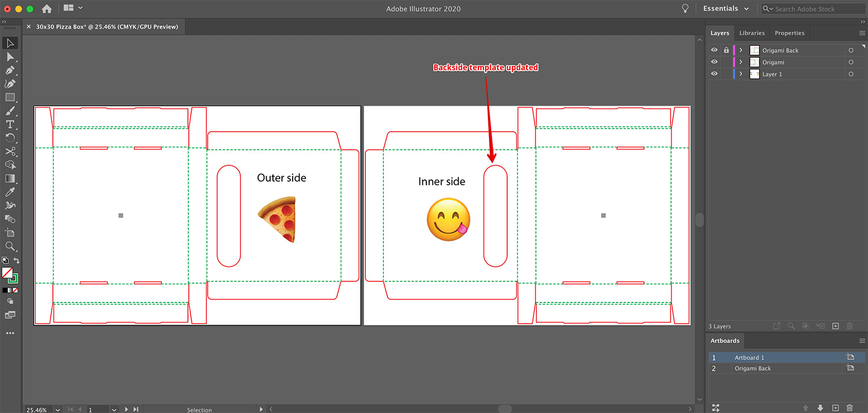Select the Direct Selection tool
The image size is (868, 413).
pos(10,57)
